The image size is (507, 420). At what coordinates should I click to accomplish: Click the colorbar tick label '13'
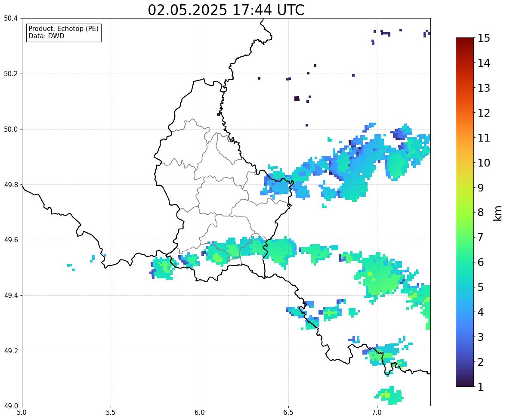point(484,88)
